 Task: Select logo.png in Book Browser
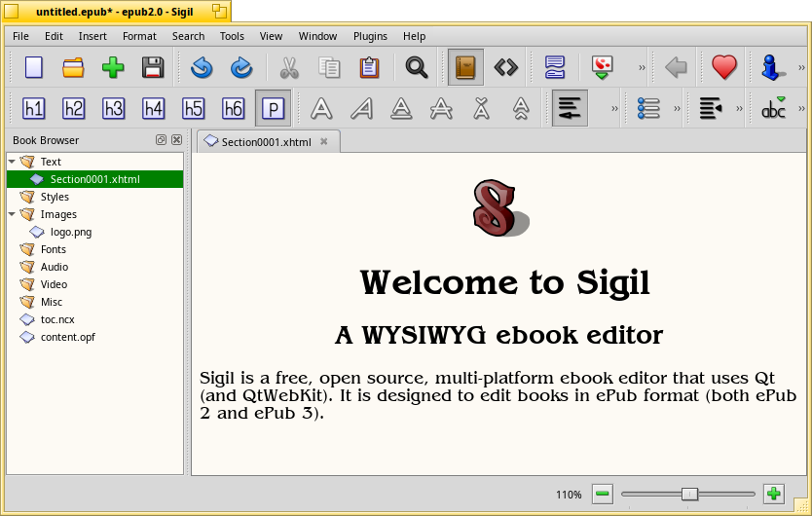pyautogui.click(x=71, y=232)
